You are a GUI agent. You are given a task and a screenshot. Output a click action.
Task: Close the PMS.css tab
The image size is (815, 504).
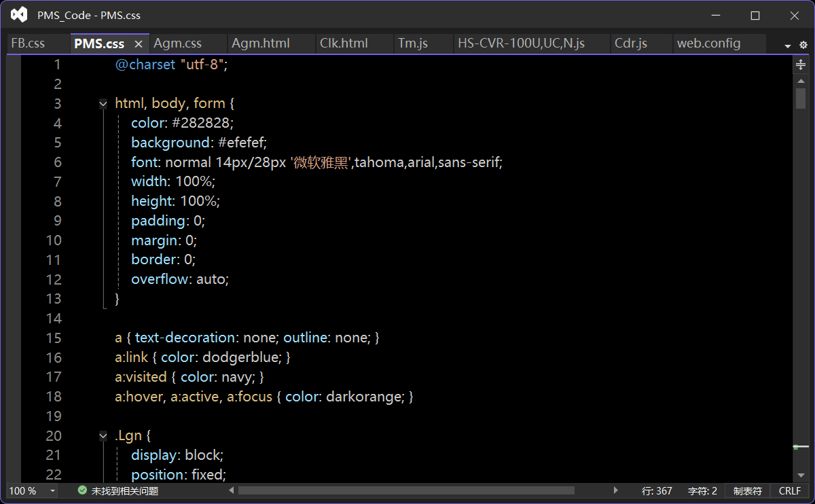click(x=139, y=43)
